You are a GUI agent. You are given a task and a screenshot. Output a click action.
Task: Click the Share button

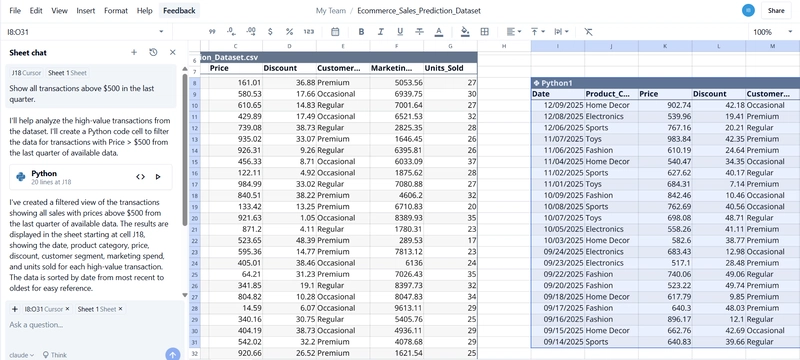click(776, 10)
